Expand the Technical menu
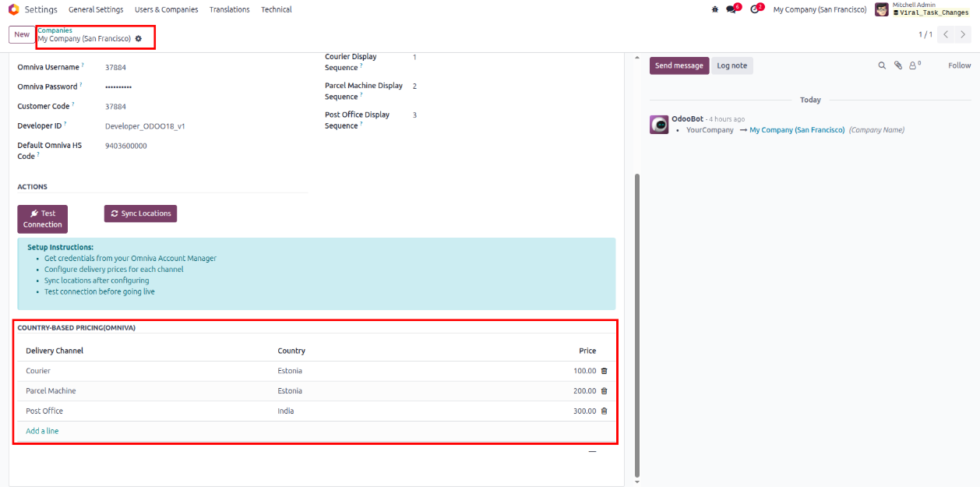 pos(277,9)
